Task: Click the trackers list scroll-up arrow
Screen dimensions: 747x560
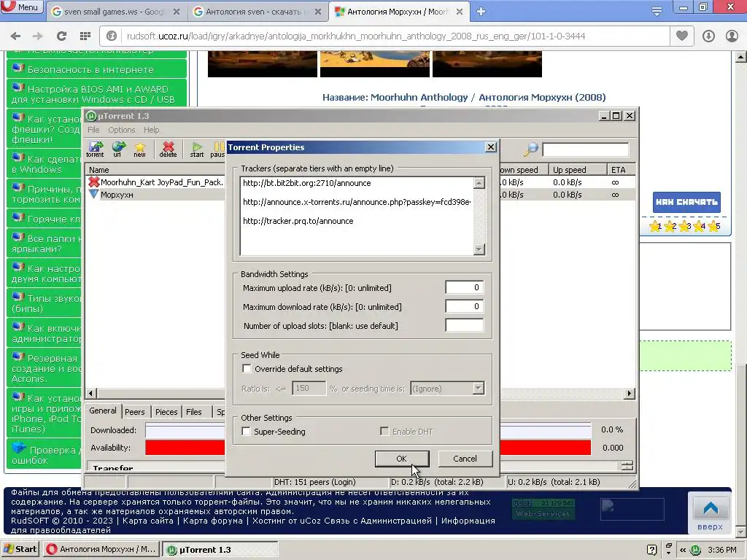Action: 479,183
